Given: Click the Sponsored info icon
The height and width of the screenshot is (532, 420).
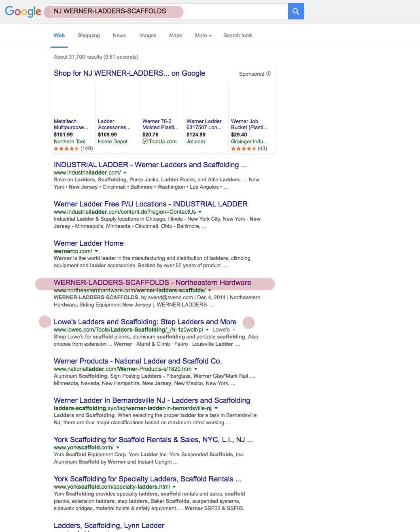Looking at the screenshot, I should point(269,74).
